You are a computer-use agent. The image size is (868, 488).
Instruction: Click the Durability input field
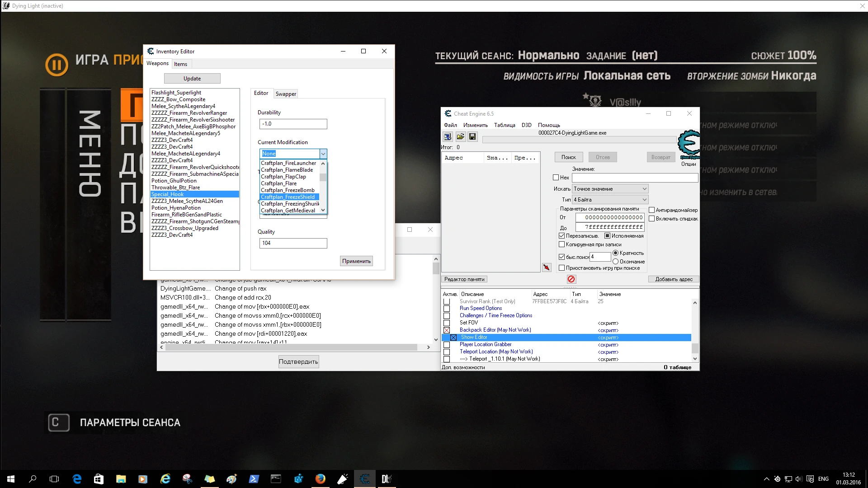point(293,124)
